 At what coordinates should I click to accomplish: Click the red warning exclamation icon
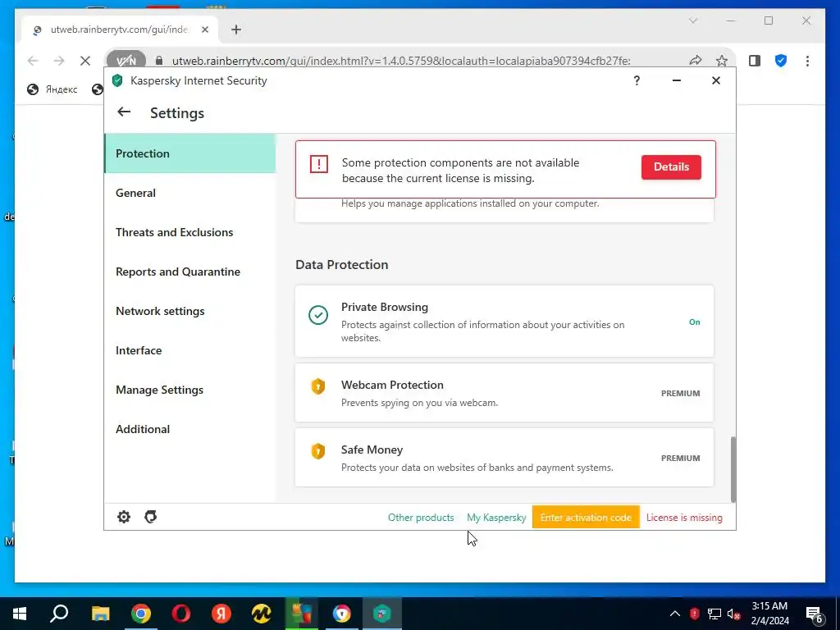pos(319,164)
